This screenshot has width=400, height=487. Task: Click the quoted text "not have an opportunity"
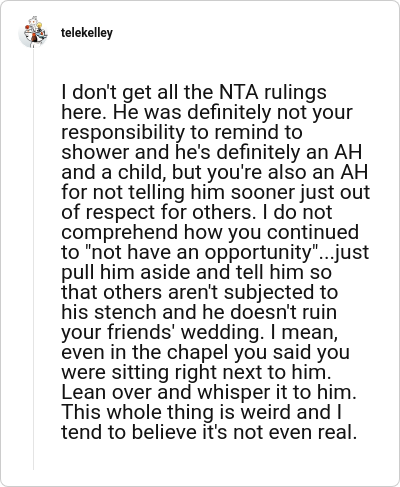200,252
